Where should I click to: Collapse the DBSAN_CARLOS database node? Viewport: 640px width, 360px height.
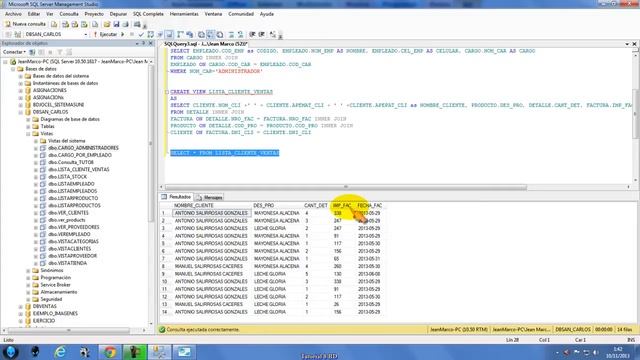(x=20, y=112)
